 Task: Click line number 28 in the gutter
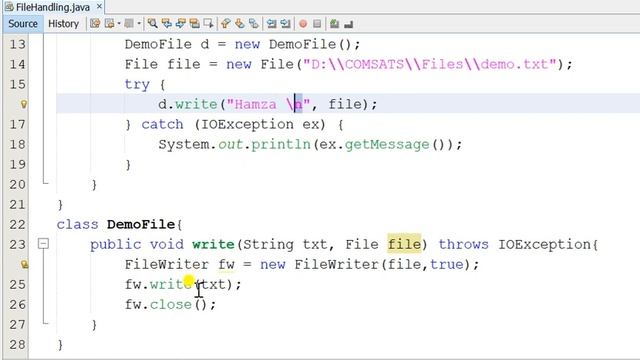(17, 344)
